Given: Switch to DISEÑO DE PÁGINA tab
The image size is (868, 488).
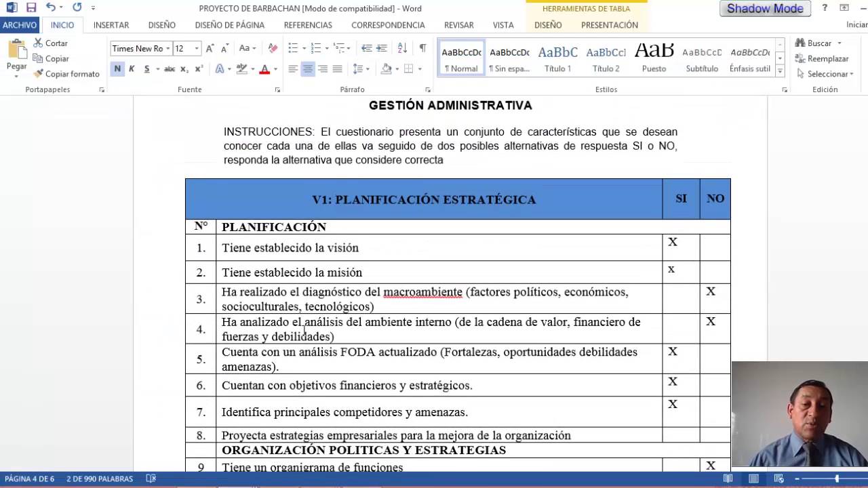Looking at the screenshot, I should [230, 25].
